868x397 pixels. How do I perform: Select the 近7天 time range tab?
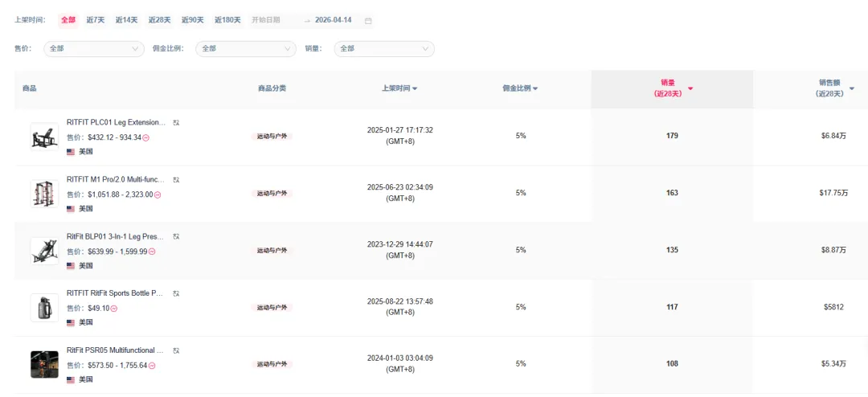(x=96, y=20)
